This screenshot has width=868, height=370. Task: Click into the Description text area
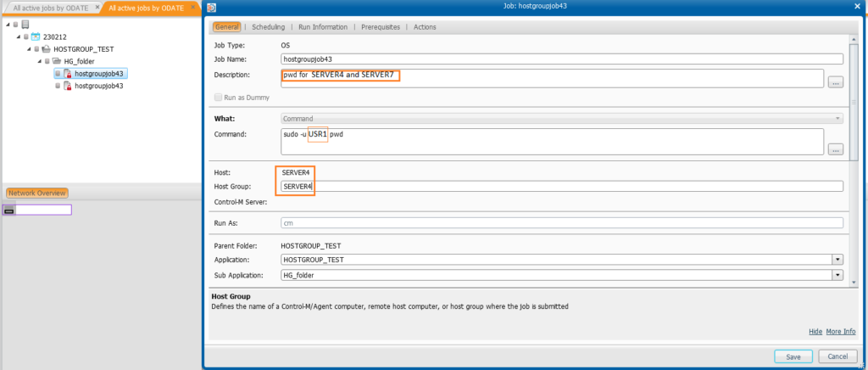click(x=553, y=78)
